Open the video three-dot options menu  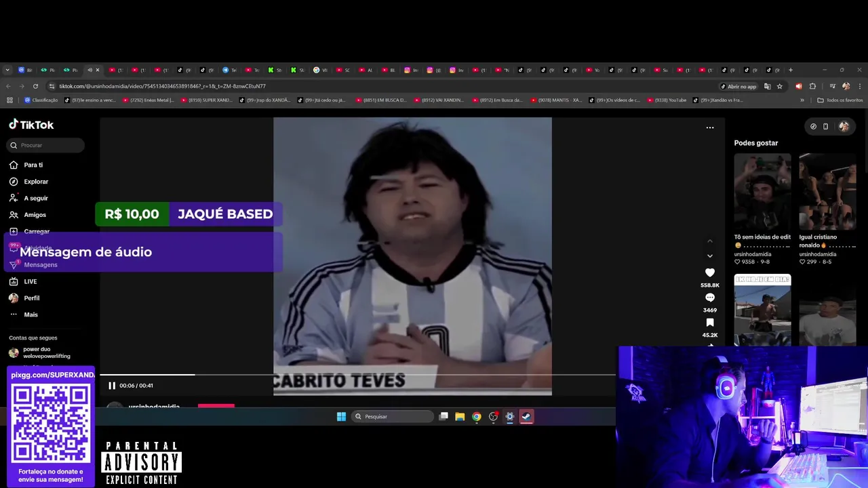coord(710,127)
